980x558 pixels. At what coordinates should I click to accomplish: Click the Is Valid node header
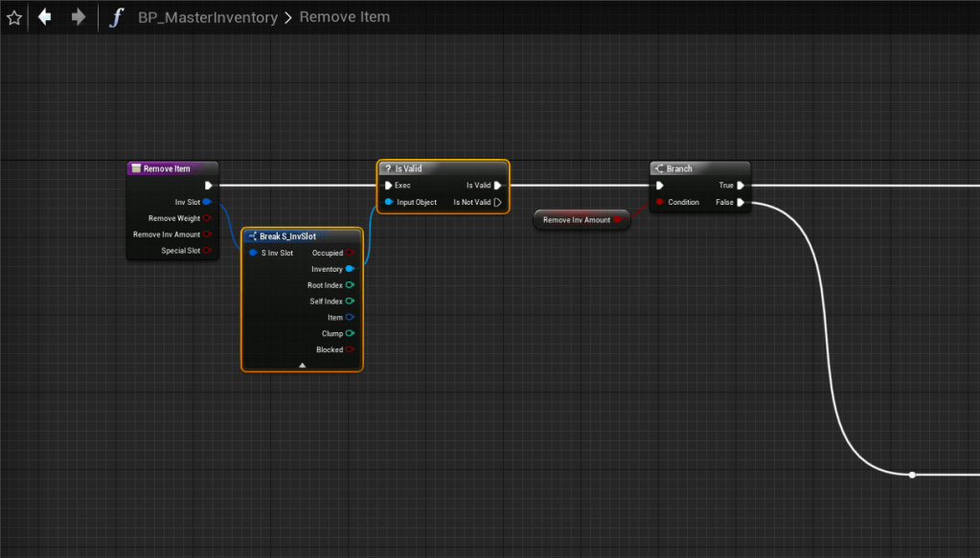[443, 168]
